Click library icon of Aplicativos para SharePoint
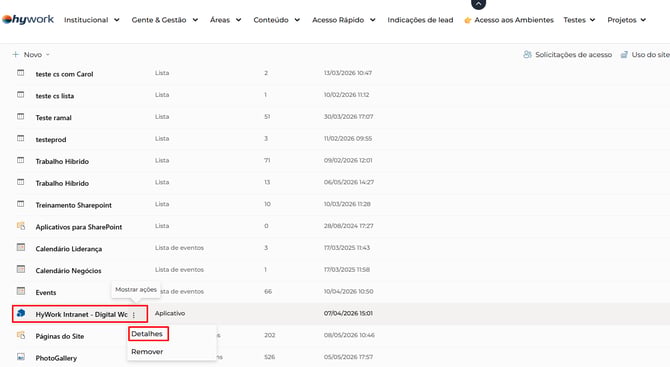 pos(21,226)
